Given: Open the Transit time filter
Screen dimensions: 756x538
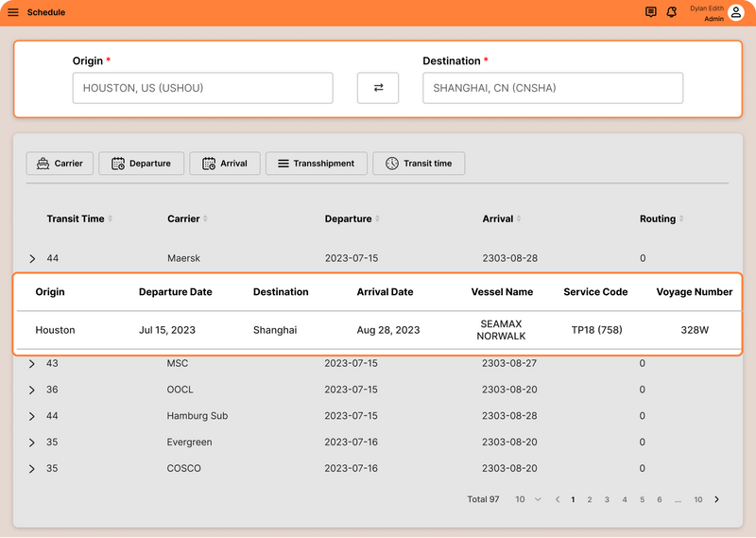Looking at the screenshot, I should point(419,164).
